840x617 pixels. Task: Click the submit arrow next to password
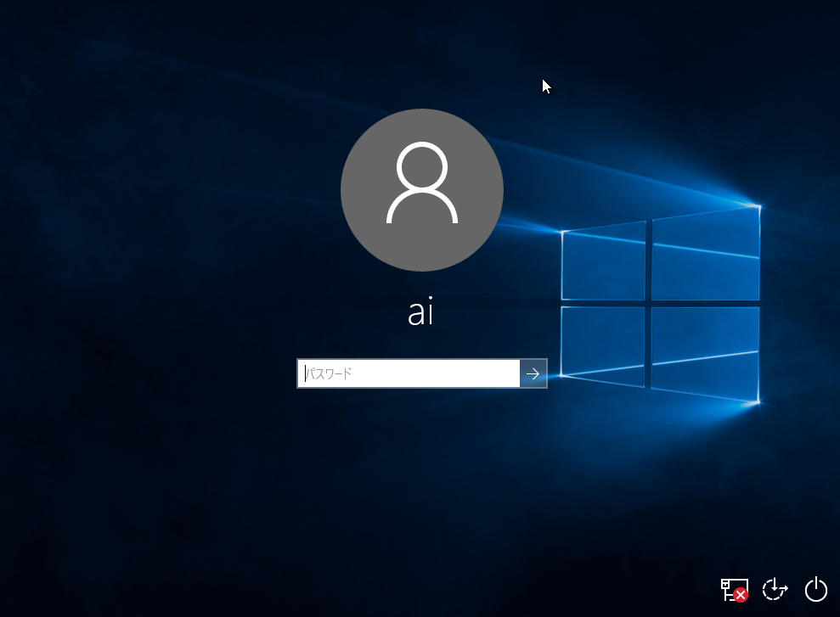pyautogui.click(x=533, y=373)
